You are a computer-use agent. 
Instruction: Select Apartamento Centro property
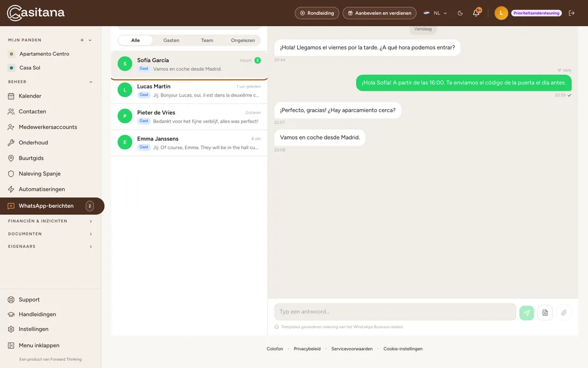(44, 54)
